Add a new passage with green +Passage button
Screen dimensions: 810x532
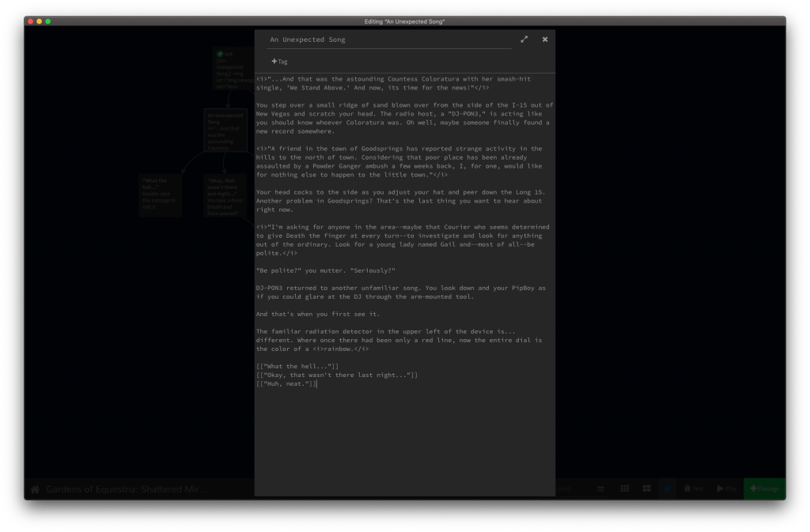point(764,489)
